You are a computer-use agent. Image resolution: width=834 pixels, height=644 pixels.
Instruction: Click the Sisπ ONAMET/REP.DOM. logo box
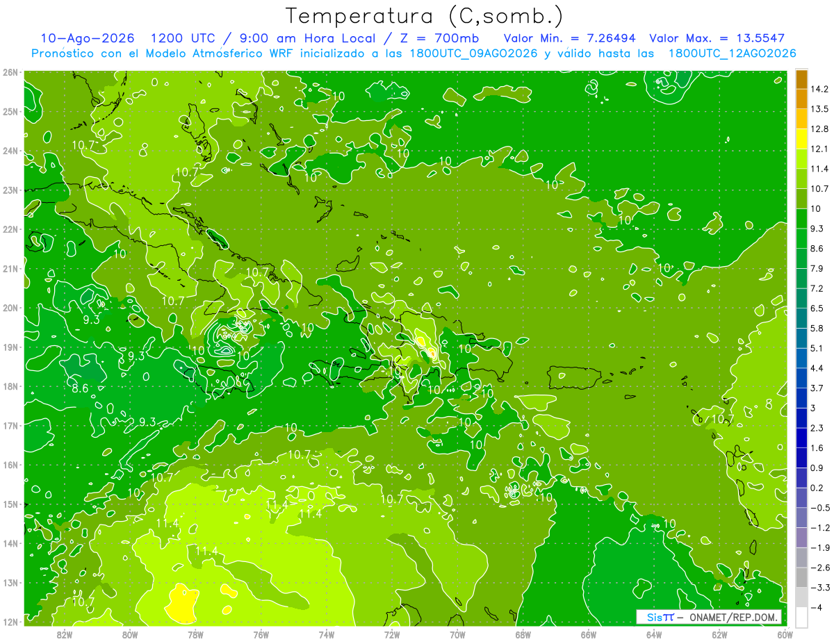point(709,617)
